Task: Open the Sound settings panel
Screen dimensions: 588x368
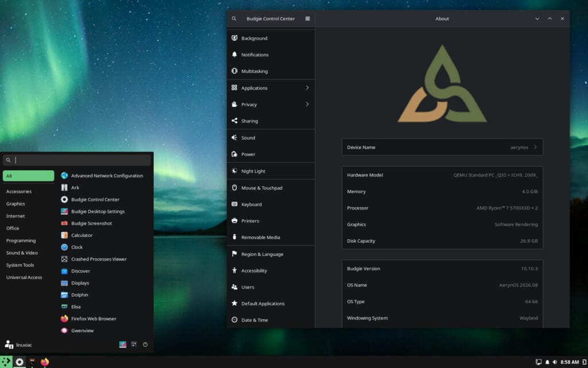Action: (x=271, y=138)
